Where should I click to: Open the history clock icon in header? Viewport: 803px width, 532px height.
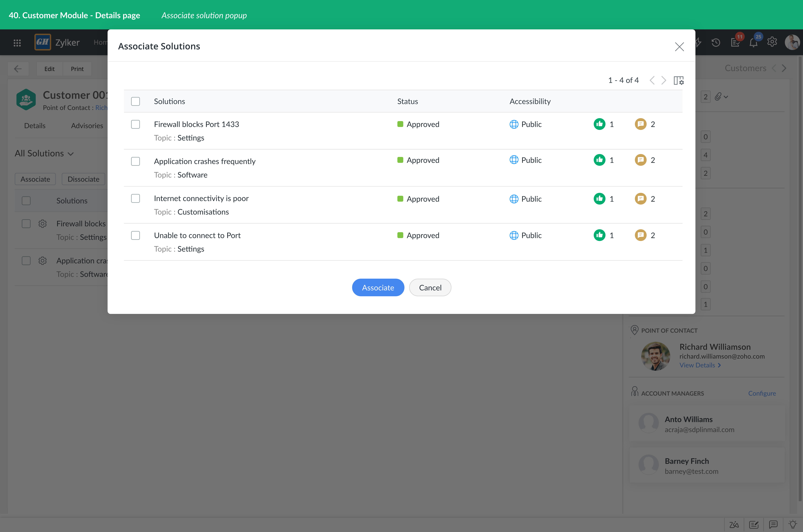pos(716,42)
